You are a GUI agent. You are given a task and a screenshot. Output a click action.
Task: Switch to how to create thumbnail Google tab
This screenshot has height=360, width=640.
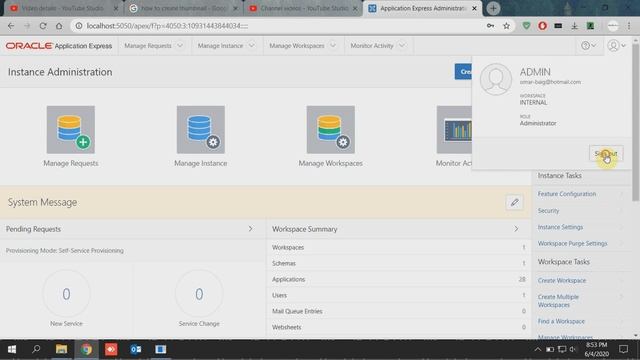pyautogui.click(x=184, y=8)
